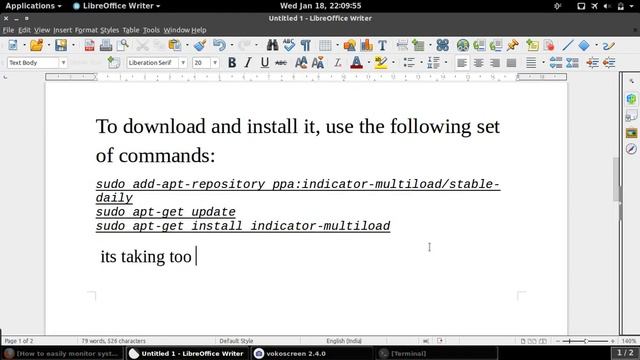Viewport: 640px width, 360px height.
Task: Insert a basic diamond shape
Action: [584, 45]
